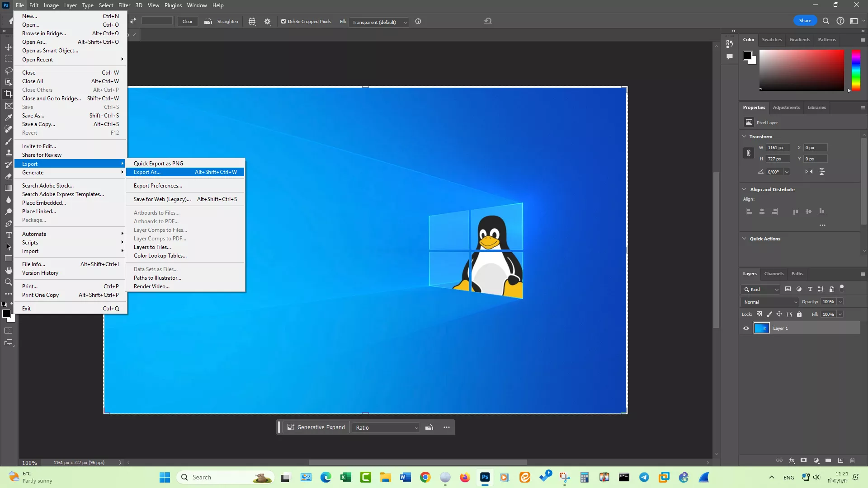Click the Straighten button
Screen dimensions: 868x488
(221, 21)
